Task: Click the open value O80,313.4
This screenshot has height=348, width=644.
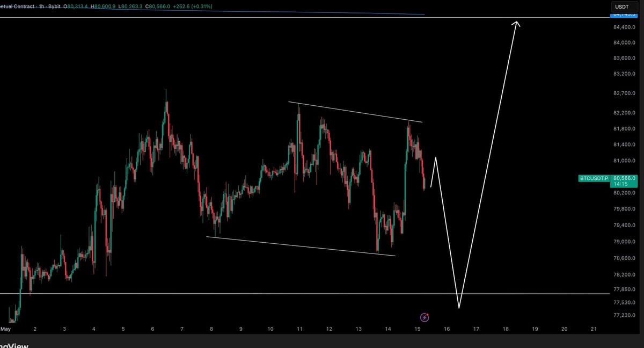Action: coord(76,6)
